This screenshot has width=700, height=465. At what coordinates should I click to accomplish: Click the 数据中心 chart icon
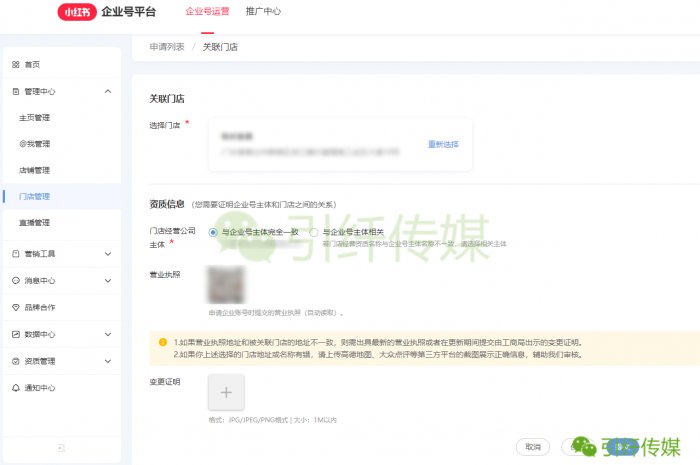coord(15,334)
